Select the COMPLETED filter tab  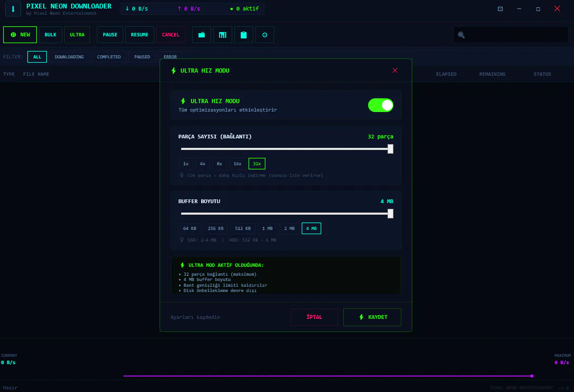[x=109, y=57]
